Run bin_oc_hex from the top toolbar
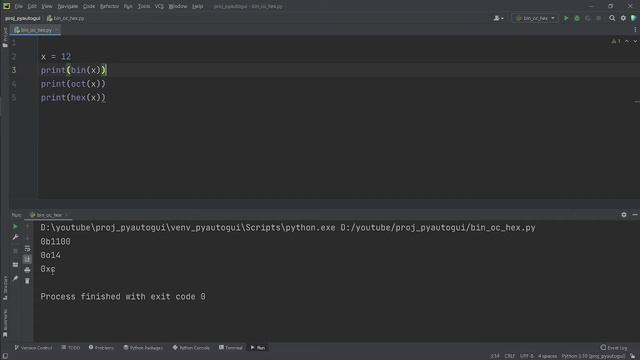Viewport: 640px width, 360px height. click(566, 18)
